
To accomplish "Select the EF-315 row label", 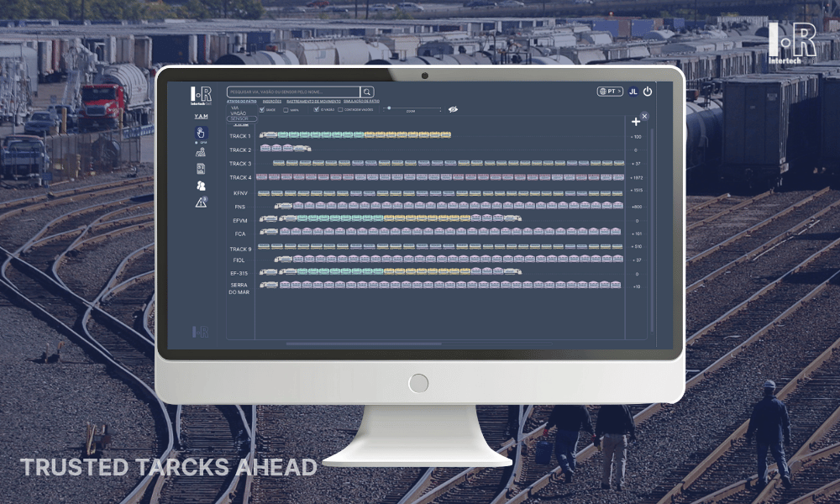I will click(239, 273).
